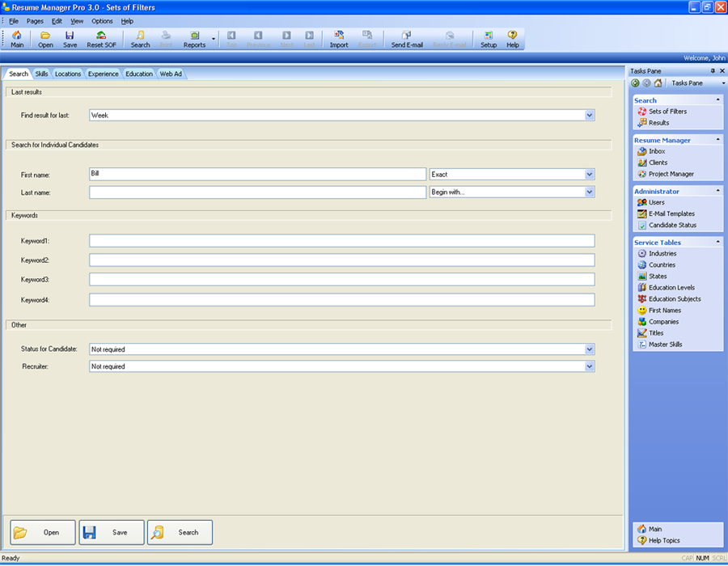Screen dimensions: 728x566
Task: Open the States service table
Action: [x=652, y=276]
